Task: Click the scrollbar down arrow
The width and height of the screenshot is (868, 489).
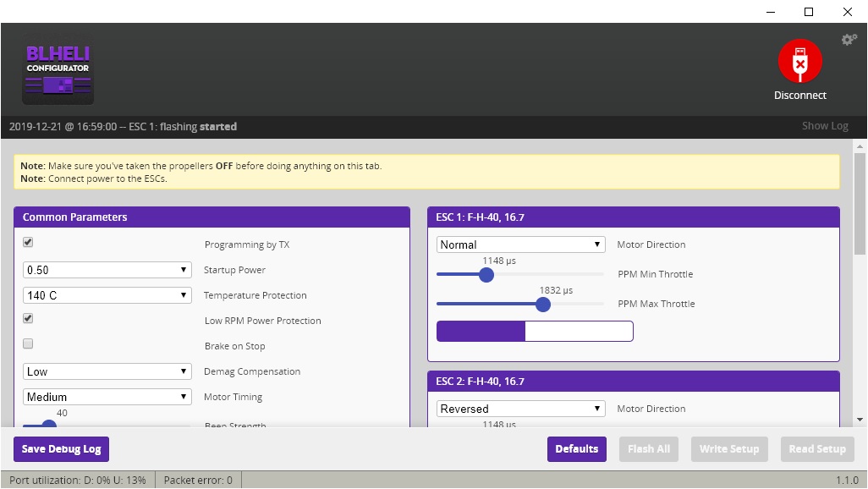Action: coord(860,420)
